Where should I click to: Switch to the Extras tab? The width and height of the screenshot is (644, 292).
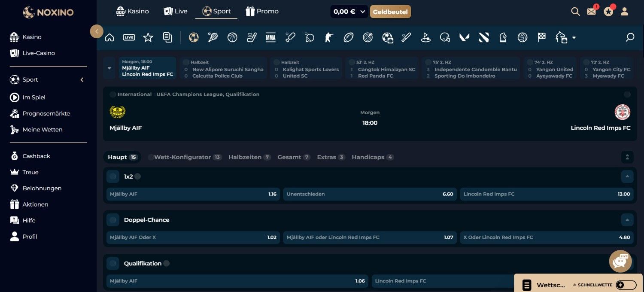coord(331,157)
